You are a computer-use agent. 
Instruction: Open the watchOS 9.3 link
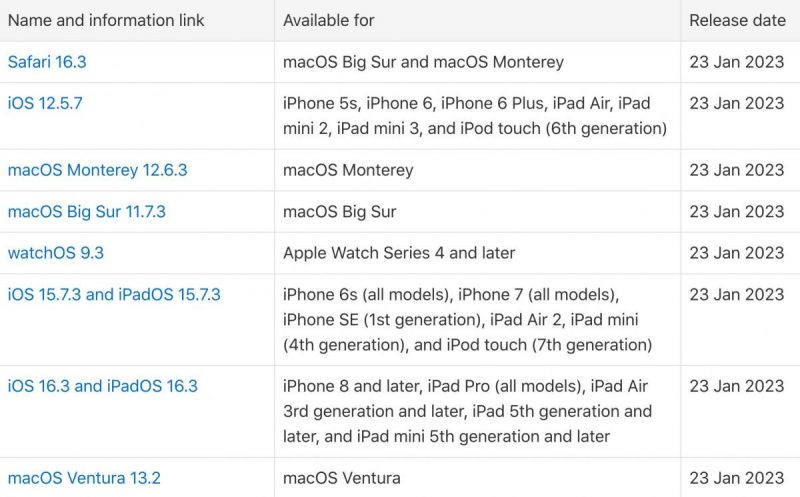point(56,253)
